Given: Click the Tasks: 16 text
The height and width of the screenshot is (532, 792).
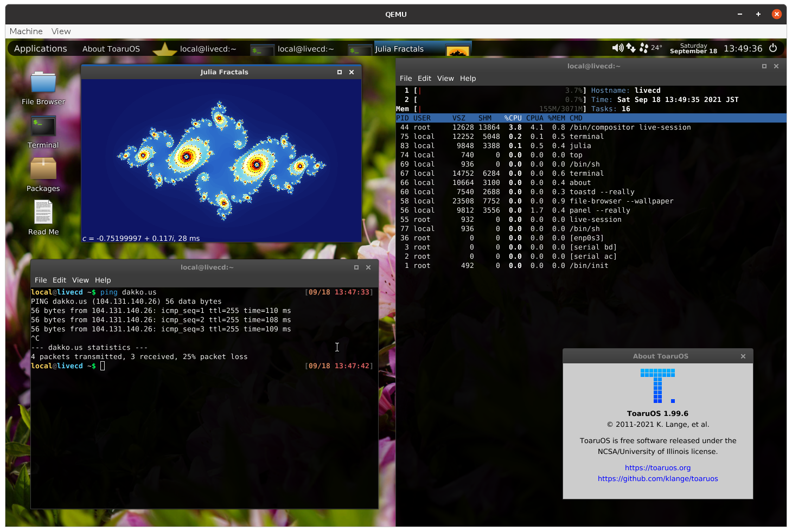Looking at the screenshot, I should [611, 109].
